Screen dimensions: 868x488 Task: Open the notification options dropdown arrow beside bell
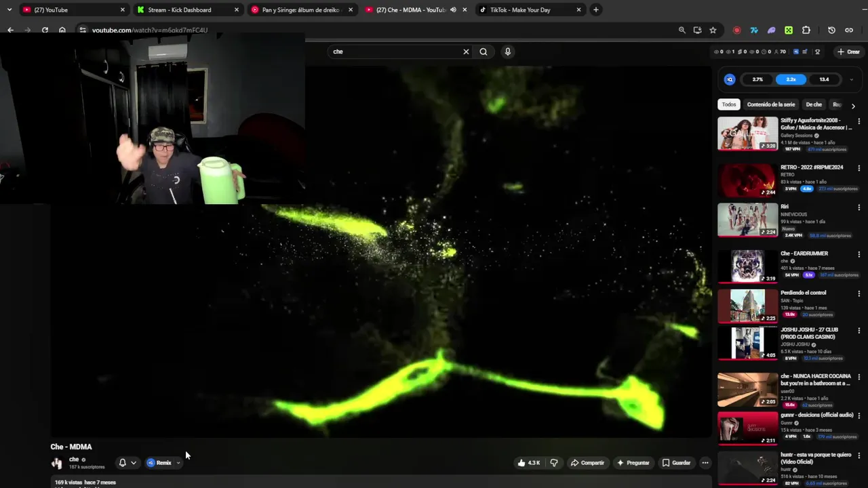pyautogui.click(x=134, y=463)
